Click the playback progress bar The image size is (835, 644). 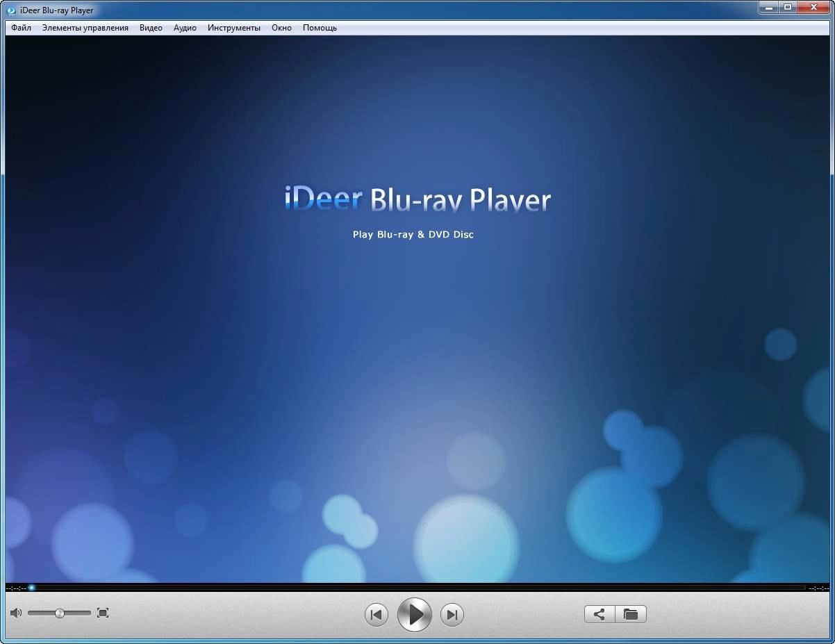click(x=418, y=588)
